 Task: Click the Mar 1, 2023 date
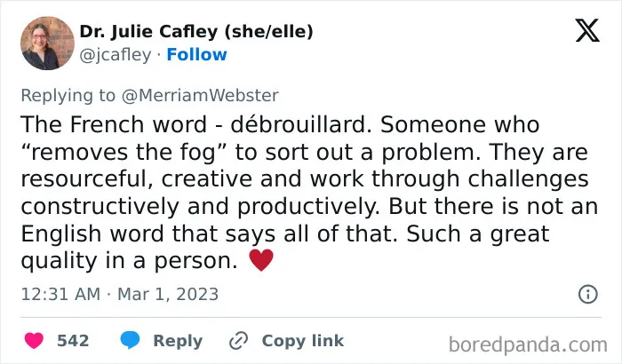point(168,294)
